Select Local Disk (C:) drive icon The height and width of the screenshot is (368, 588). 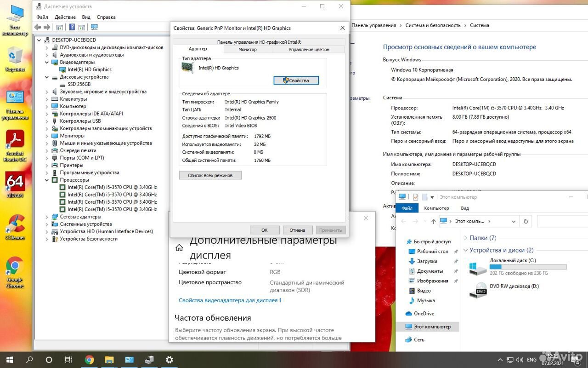click(x=478, y=267)
